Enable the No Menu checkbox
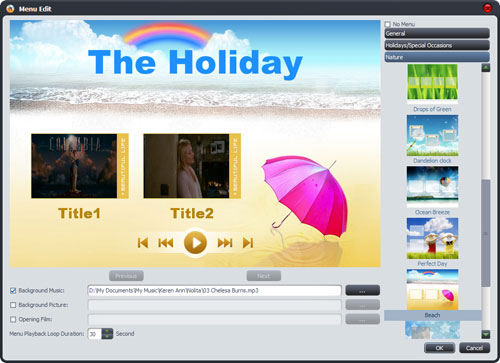This screenshot has height=363, width=500. pos(387,24)
